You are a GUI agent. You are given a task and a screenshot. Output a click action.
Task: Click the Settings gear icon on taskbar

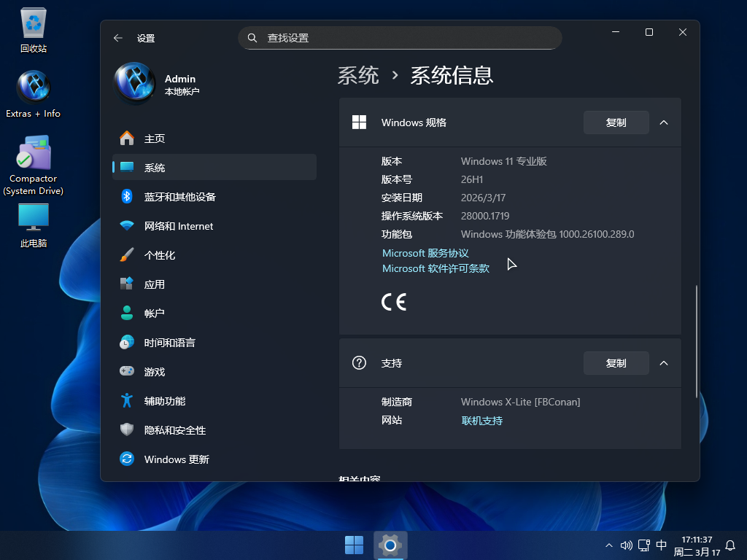[390, 545]
